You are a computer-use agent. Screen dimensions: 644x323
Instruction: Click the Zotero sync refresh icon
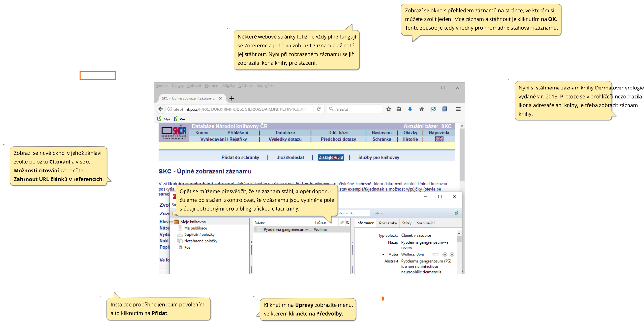(x=457, y=213)
